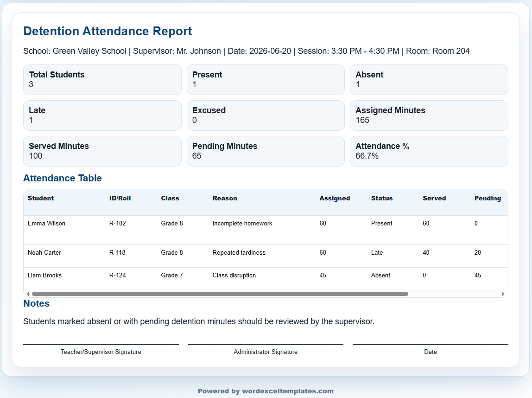Viewport: 532px width, 398px height.
Task: Click roll number R-118
Action: (117, 252)
